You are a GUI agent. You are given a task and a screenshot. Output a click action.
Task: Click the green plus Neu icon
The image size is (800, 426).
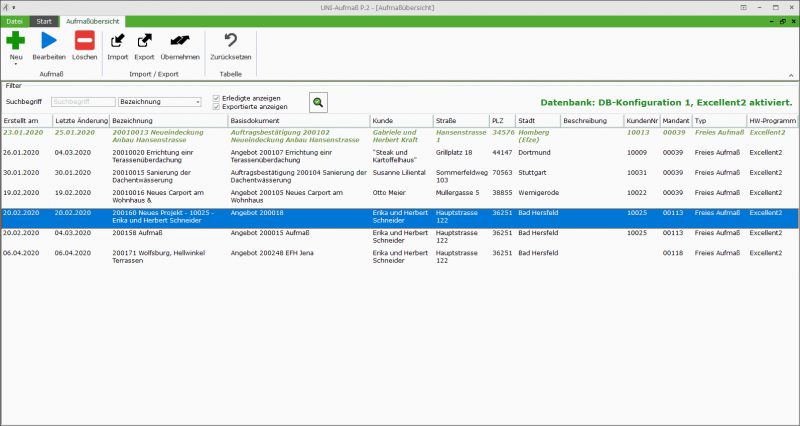pos(16,40)
